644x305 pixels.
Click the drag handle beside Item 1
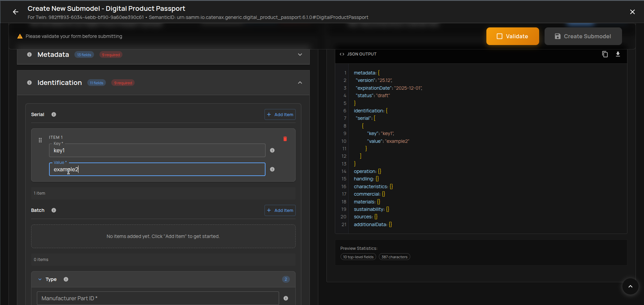(x=40, y=140)
